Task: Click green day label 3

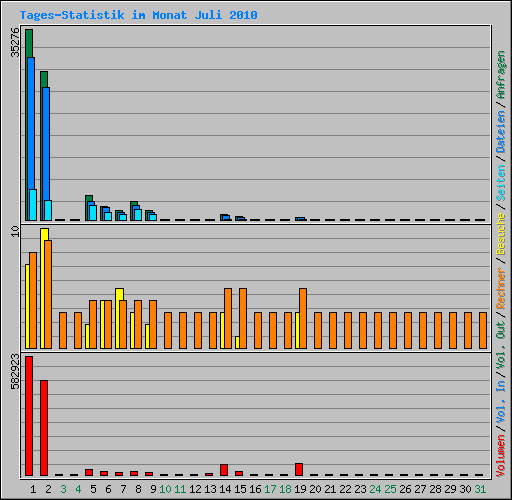Action: click(x=63, y=489)
